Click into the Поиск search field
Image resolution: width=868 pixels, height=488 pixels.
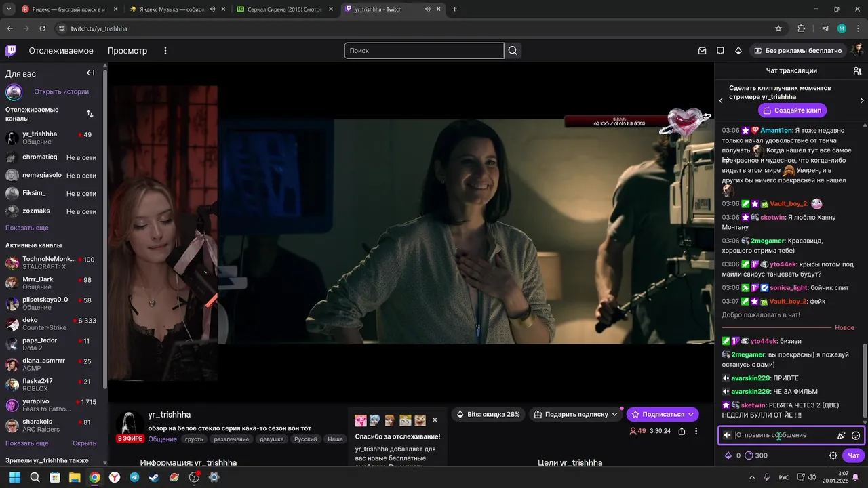[425, 51]
